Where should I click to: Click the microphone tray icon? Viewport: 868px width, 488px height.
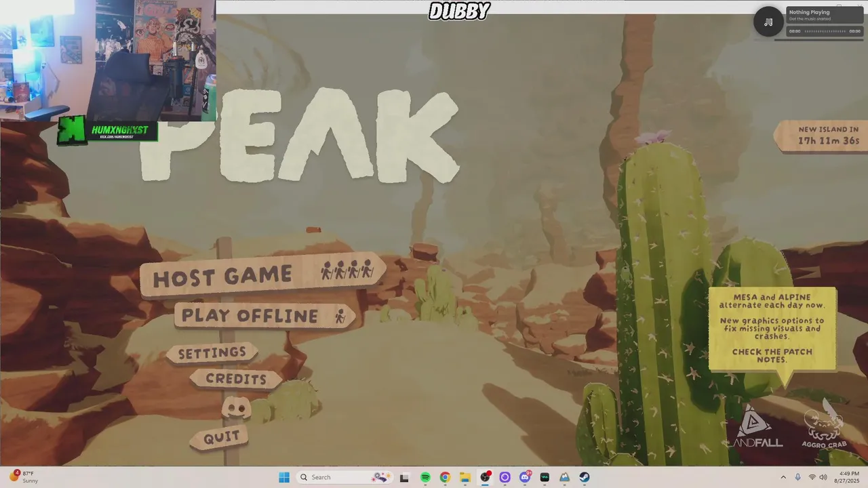(x=797, y=477)
